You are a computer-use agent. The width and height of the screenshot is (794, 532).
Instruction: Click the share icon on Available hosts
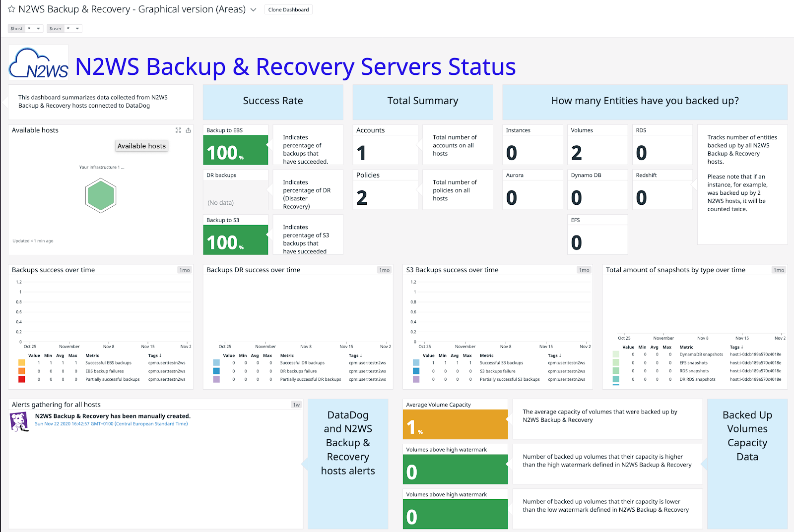point(188,130)
